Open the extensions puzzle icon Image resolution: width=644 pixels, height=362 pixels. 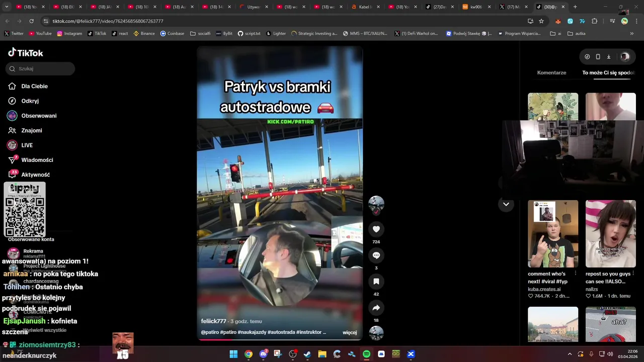594,21
